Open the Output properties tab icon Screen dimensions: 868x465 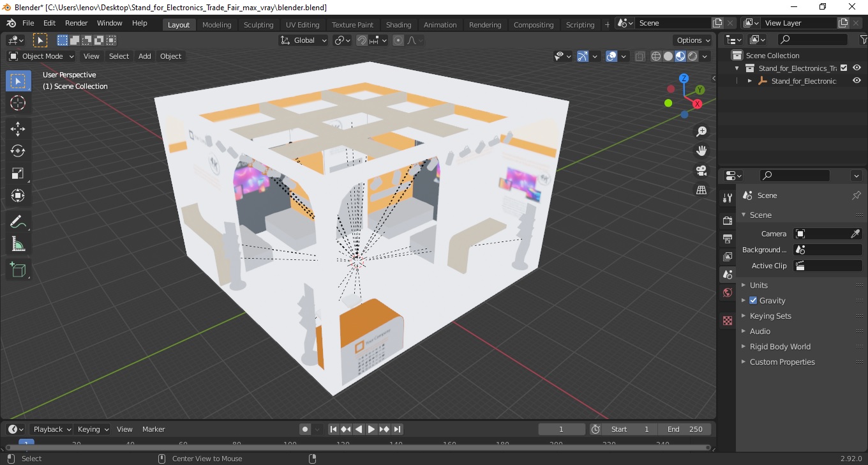[727, 238]
